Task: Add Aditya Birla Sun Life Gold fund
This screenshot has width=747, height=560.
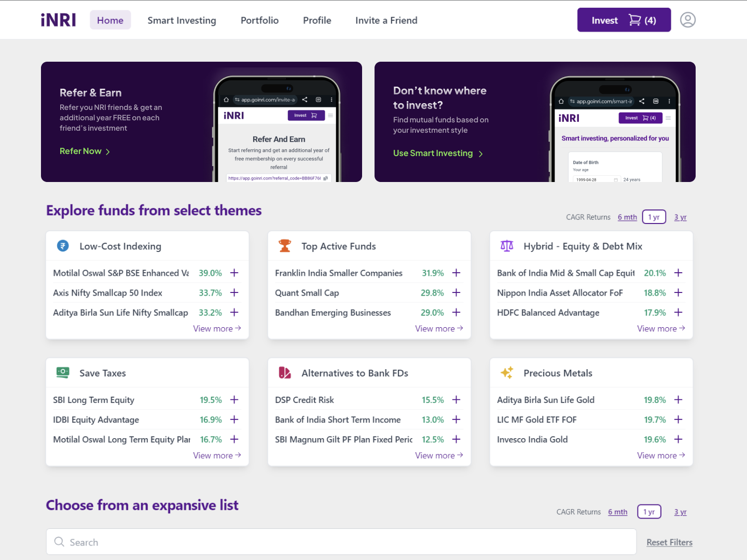Action: tap(679, 400)
